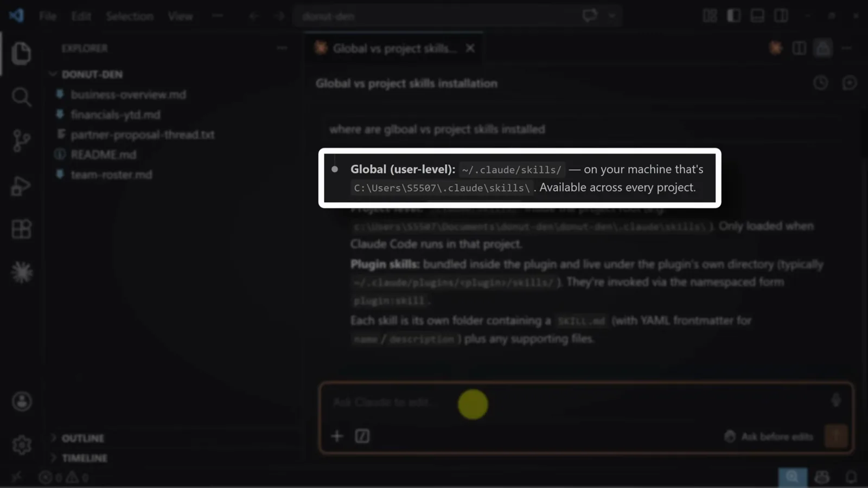
Task: Open the Search view in activity bar
Action: (21, 97)
